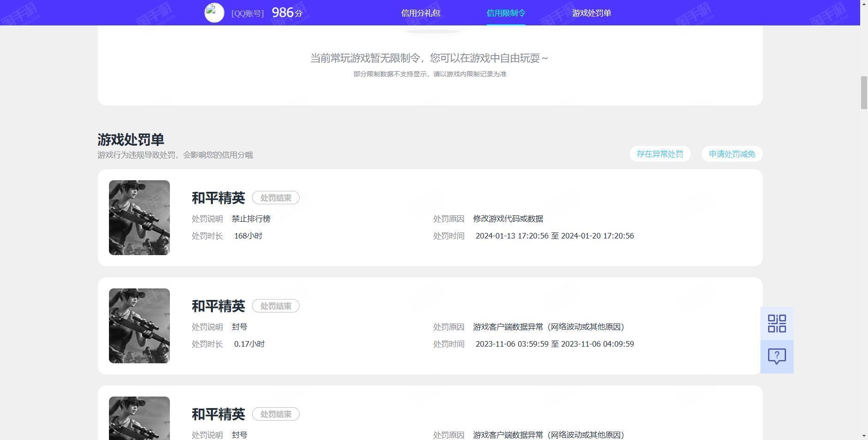Viewport: 868px width, 440px height.
Task: Open the 信用分礼包 tab
Action: point(421,13)
